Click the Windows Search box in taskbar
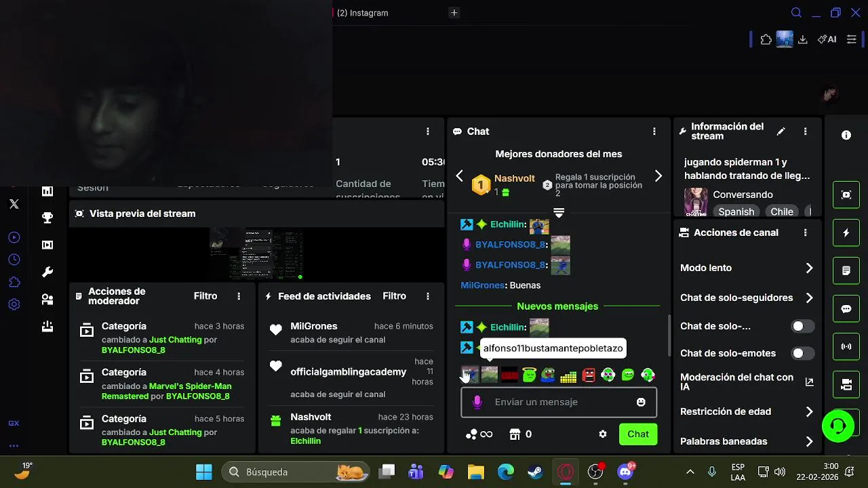Viewport: 868px width, 488px height. tap(296, 472)
